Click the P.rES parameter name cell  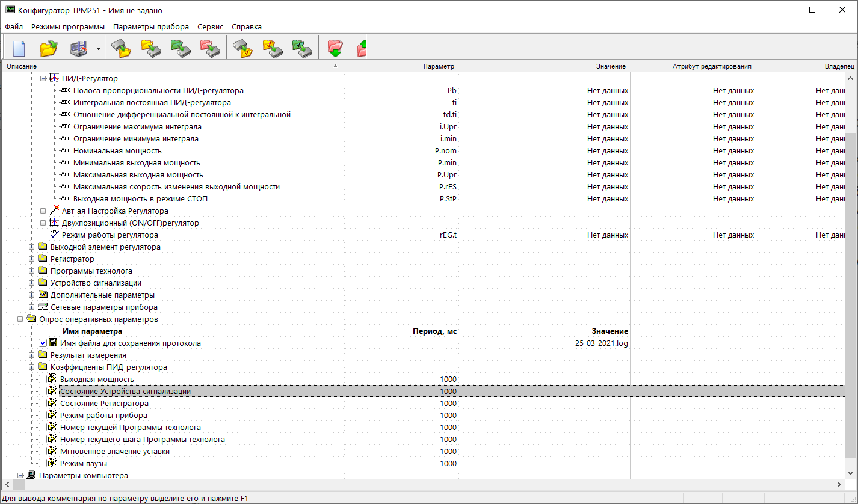(448, 187)
